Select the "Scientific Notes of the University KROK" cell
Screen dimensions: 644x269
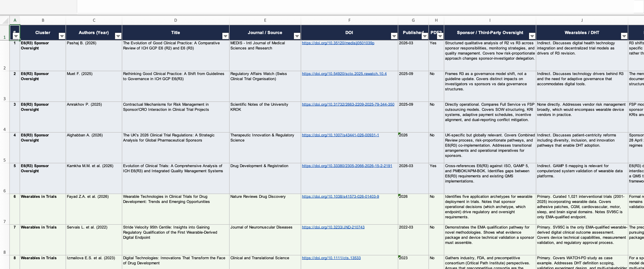[x=265, y=117]
